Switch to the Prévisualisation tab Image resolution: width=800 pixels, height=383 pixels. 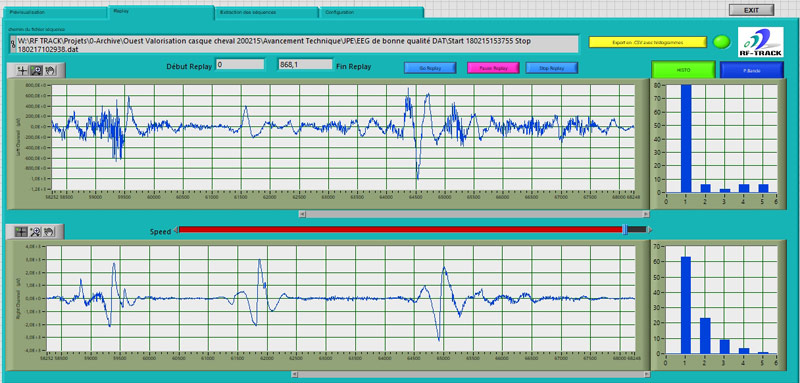coord(55,13)
